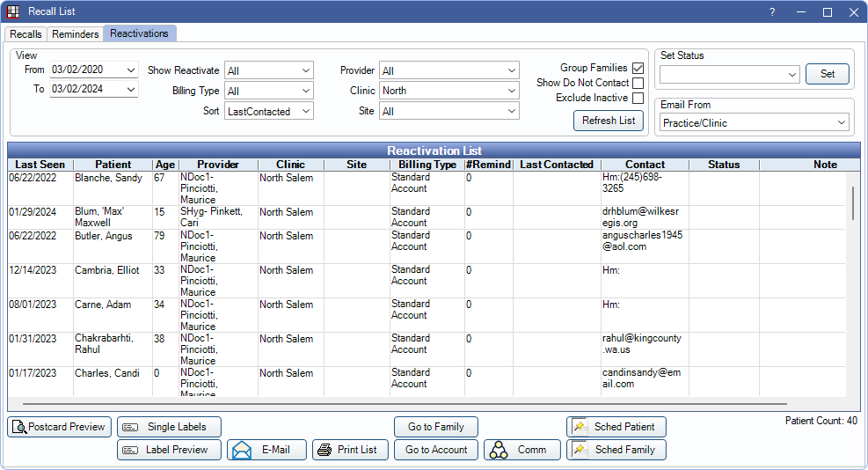The width and height of the screenshot is (868, 470).
Task: Open the Comm log circles icon
Action: click(499, 450)
